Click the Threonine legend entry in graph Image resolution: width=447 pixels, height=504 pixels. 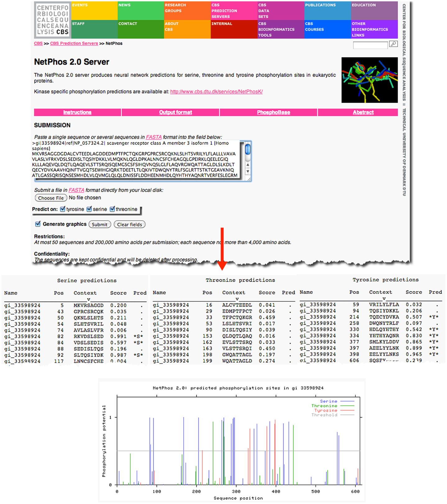tap(333, 406)
